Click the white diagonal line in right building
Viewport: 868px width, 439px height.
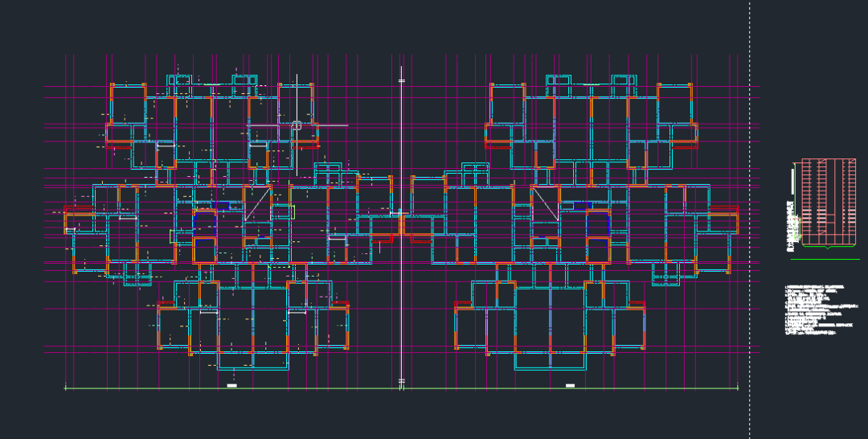pos(545,204)
